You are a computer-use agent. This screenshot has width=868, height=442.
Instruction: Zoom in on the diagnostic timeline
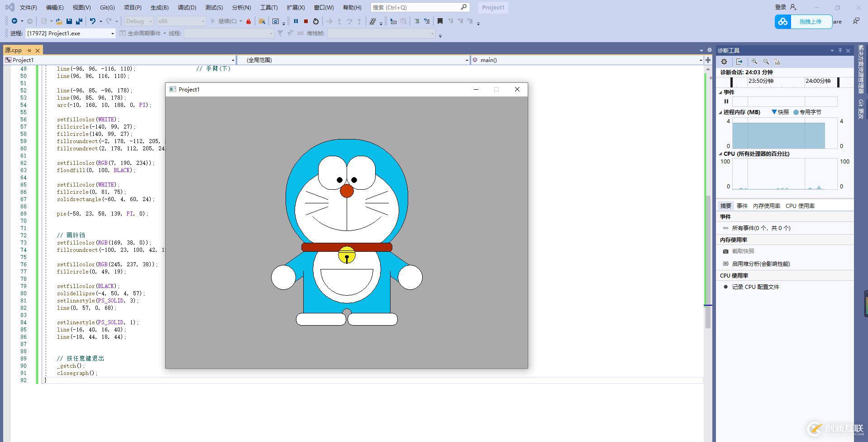(754, 62)
